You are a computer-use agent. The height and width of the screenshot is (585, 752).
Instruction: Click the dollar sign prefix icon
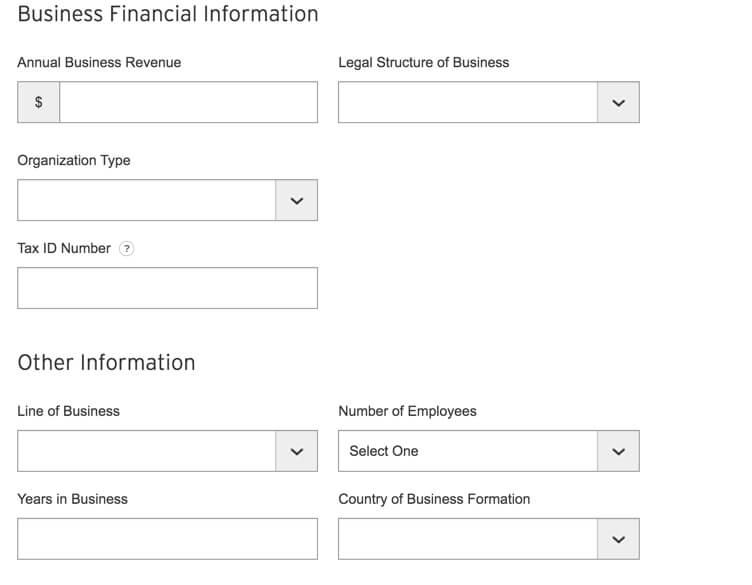tap(39, 103)
